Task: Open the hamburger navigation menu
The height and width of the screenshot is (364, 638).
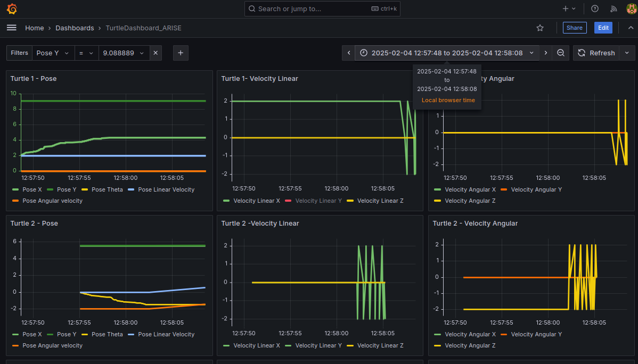Action: click(x=11, y=28)
